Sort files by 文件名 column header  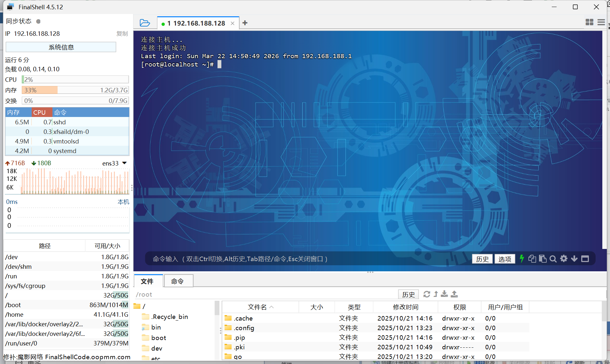tap(260, 307)
